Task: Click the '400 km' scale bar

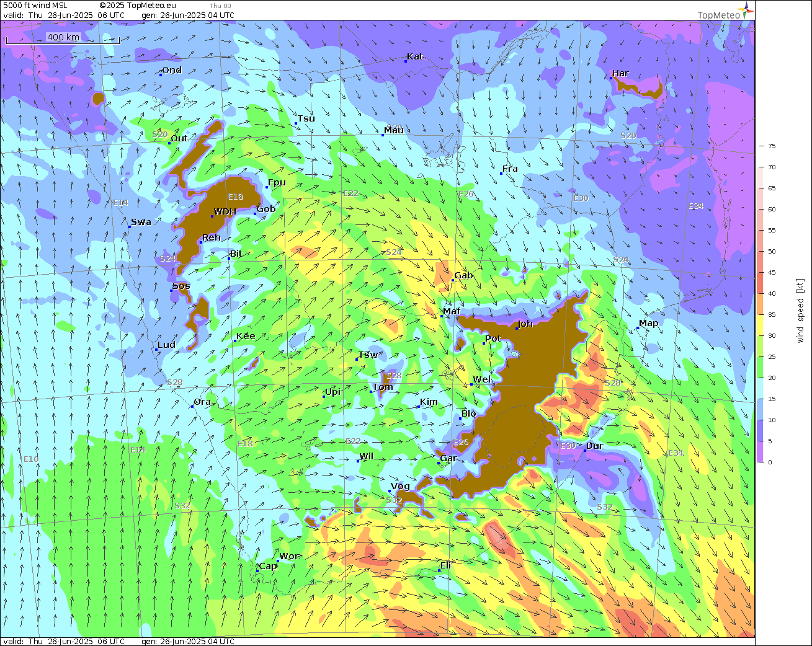Action: click(63, 38)
